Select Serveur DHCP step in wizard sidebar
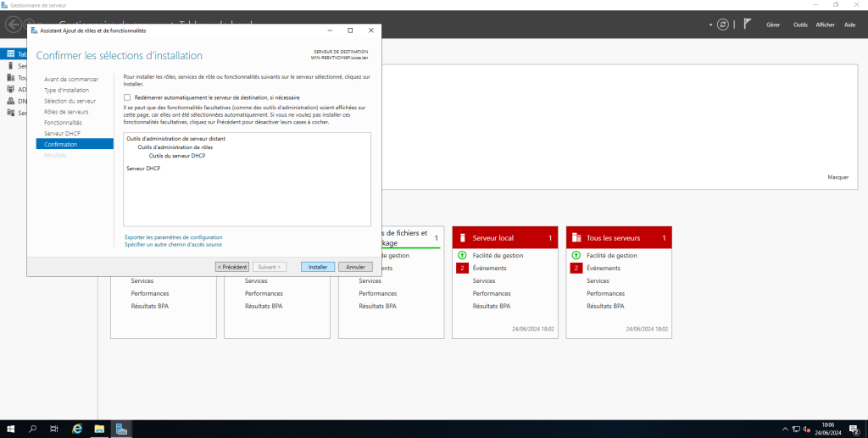Viewport: 868px width, 438px height. pyautogui.click(x=61, y=133)
